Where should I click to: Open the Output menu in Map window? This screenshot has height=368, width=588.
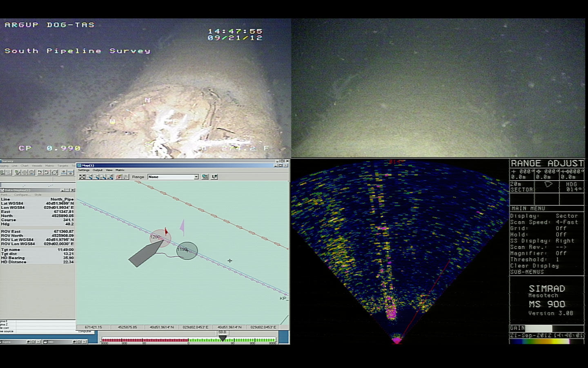coord(98,170)
